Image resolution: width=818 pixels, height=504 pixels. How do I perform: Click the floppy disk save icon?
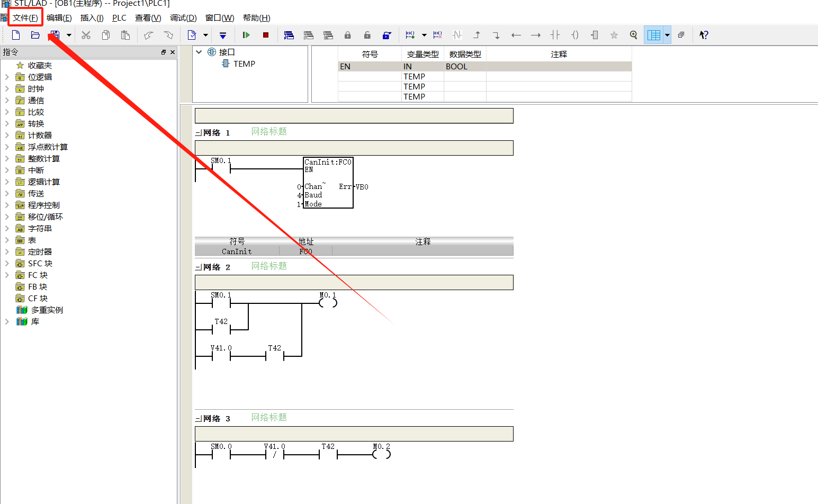[55, 35]
